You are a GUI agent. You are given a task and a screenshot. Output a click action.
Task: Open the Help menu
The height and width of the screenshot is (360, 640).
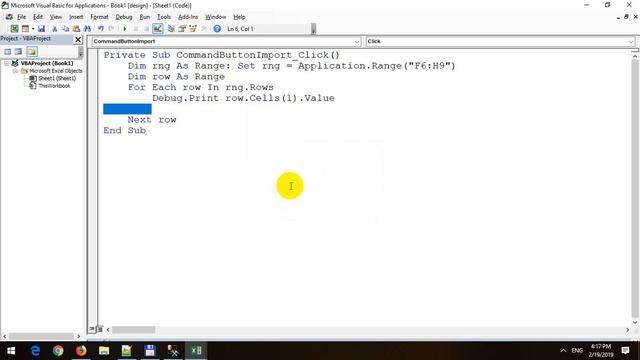[x=239, y=17]
